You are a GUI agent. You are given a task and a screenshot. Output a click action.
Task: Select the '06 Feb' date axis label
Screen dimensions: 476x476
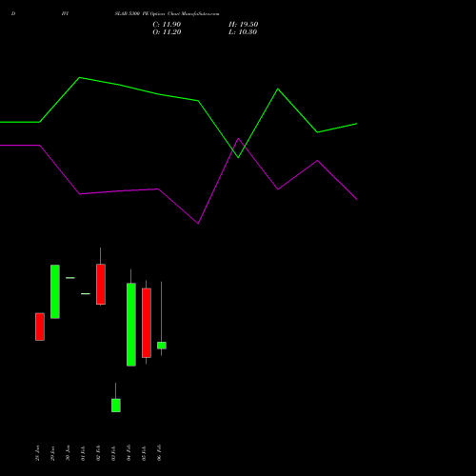point(159,453)
